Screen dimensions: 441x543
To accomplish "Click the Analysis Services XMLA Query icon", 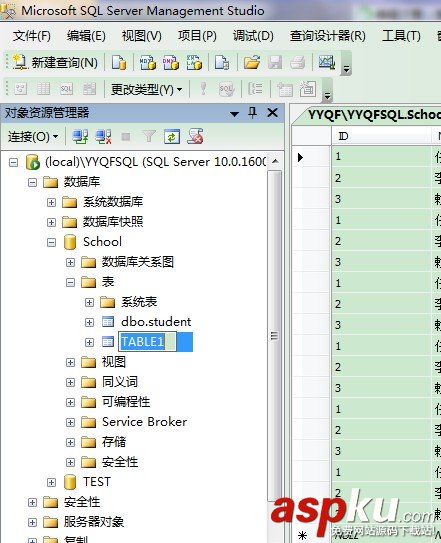I will (194, 63).
